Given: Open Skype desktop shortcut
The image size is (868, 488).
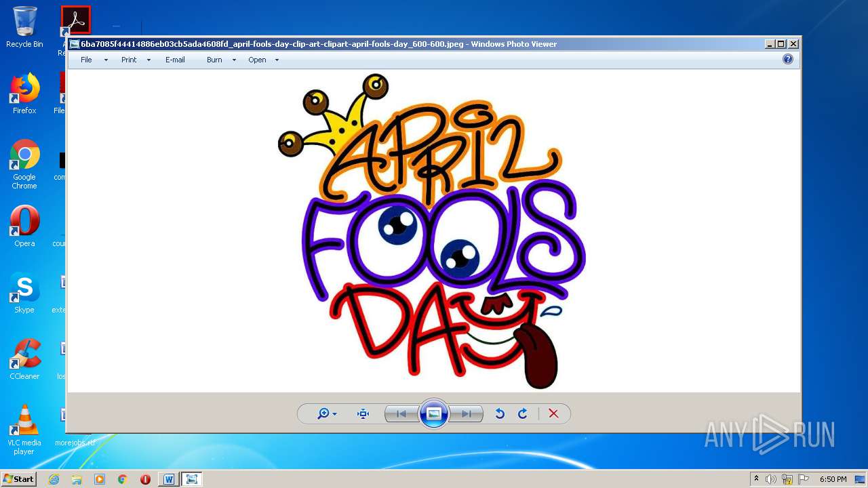Looking at the screenshot, I should [24, 293].
